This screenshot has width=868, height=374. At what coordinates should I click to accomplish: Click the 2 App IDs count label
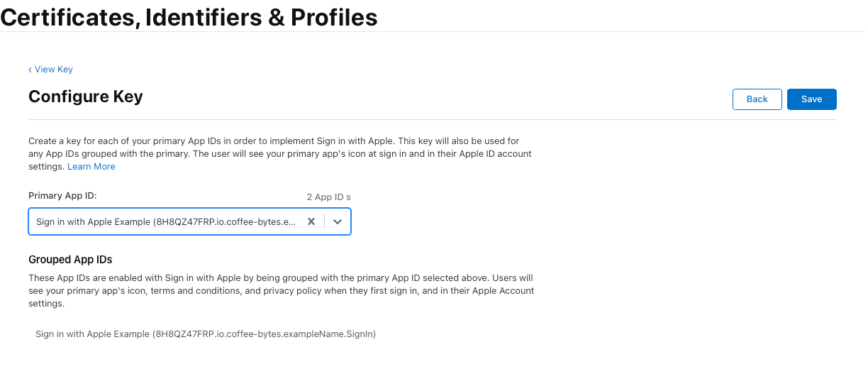328,197
